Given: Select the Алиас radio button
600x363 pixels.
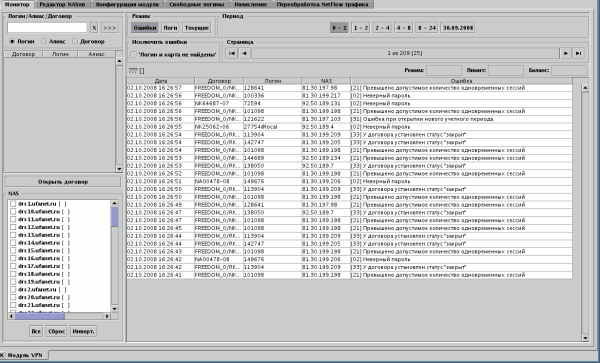Looking at the screenshot, I should (44, 41).
